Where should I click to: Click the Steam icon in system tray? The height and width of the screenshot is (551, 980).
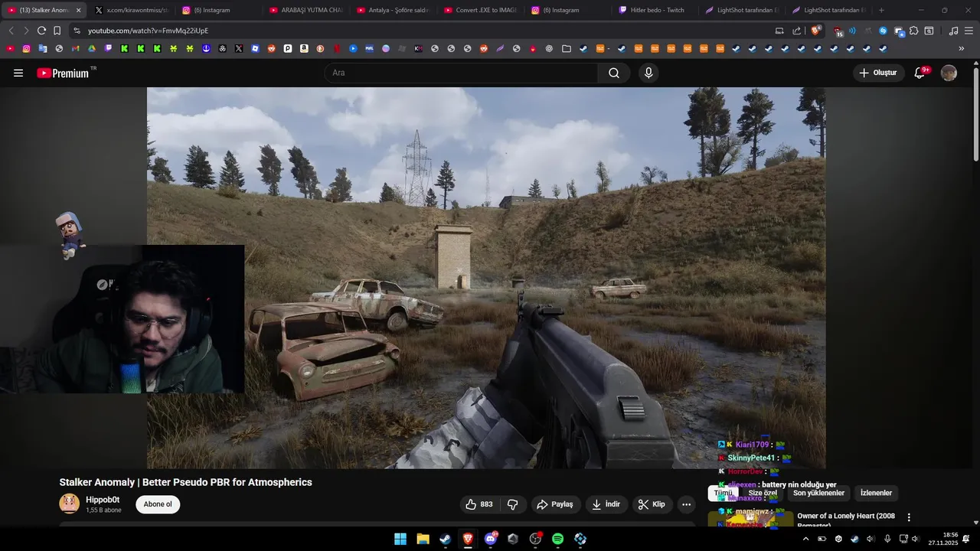tap(854, 539)
